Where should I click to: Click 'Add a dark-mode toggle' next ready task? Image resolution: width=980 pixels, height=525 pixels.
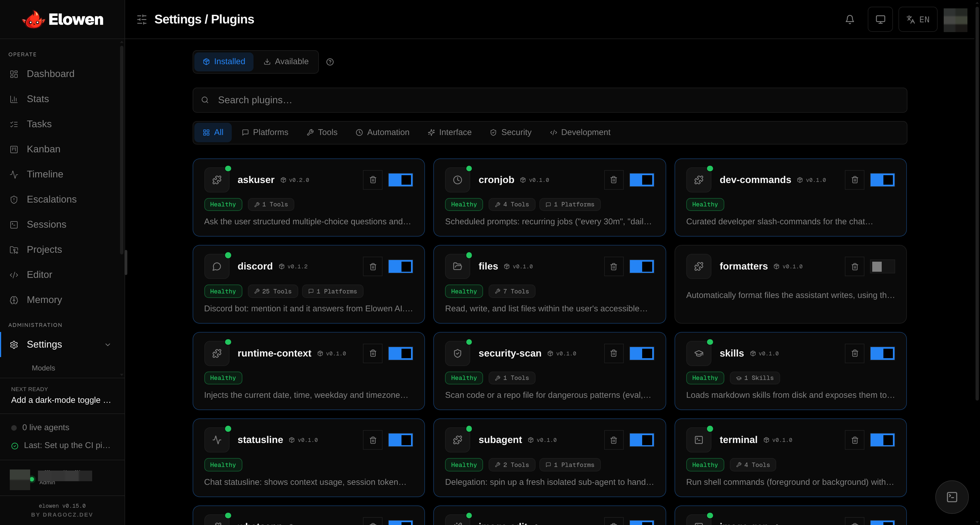61,400
